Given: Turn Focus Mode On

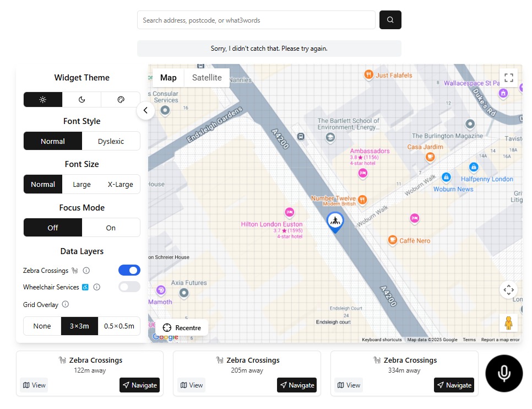Looking at the screenshot, I should click(111, 228).
